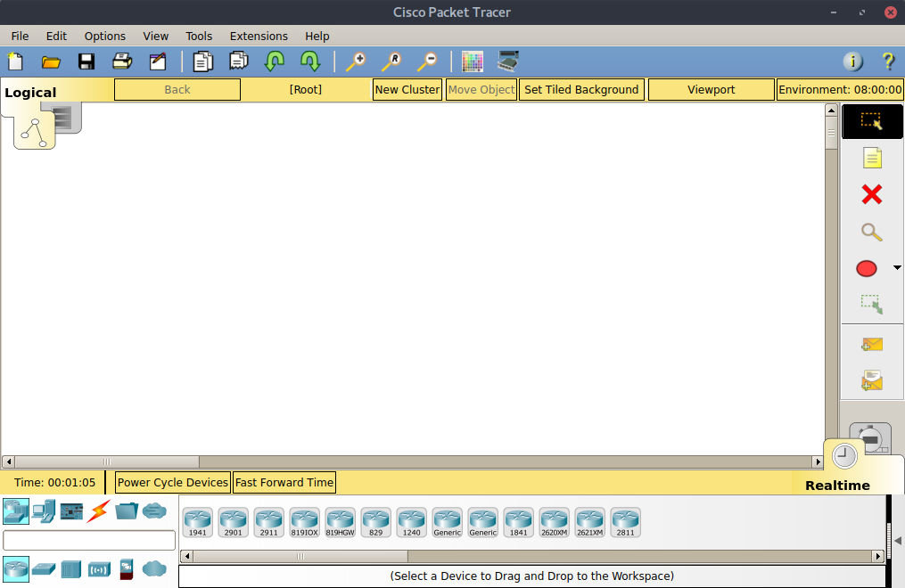Click the Print icon
Viewport: 905px width, 588px height.
coord(122,61)
